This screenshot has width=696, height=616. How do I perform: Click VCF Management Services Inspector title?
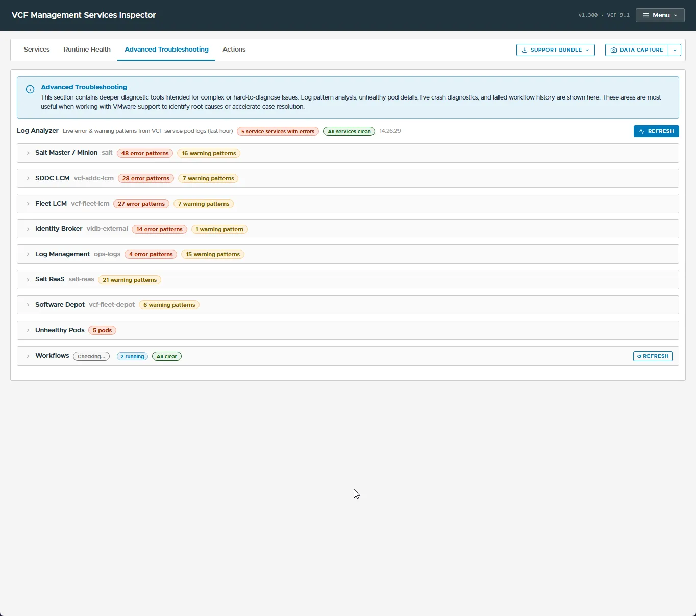(84, 15)
